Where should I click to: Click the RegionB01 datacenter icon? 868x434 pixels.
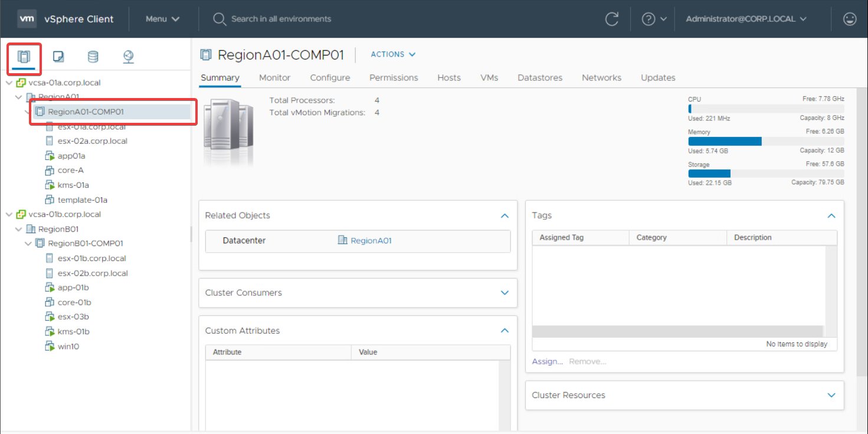coord(31,229)
